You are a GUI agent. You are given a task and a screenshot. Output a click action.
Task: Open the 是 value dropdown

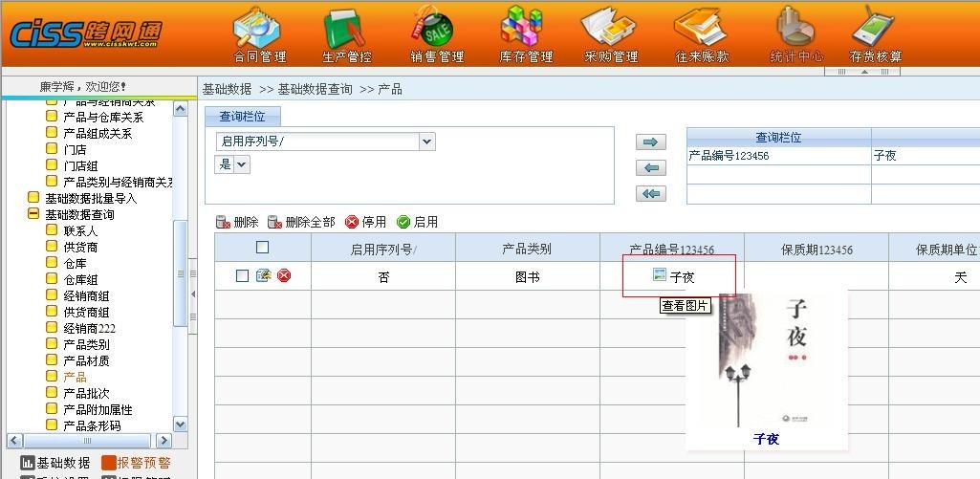tap(242, 164)
